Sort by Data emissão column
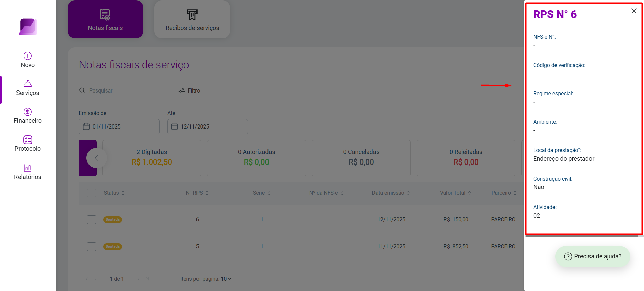 tap(391, 193)
